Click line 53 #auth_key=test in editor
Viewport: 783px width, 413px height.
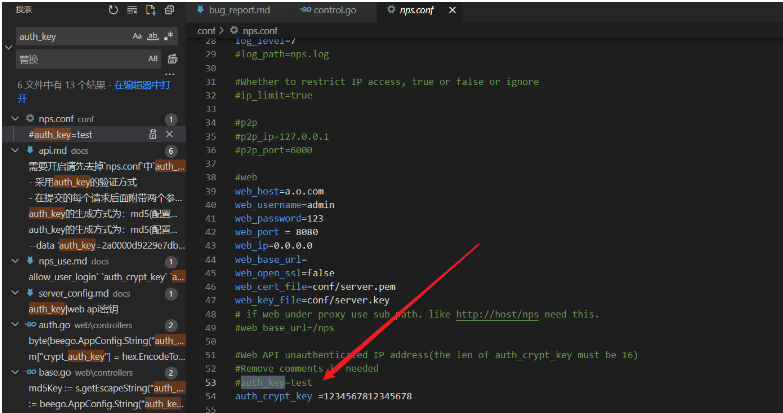point(274,383)
